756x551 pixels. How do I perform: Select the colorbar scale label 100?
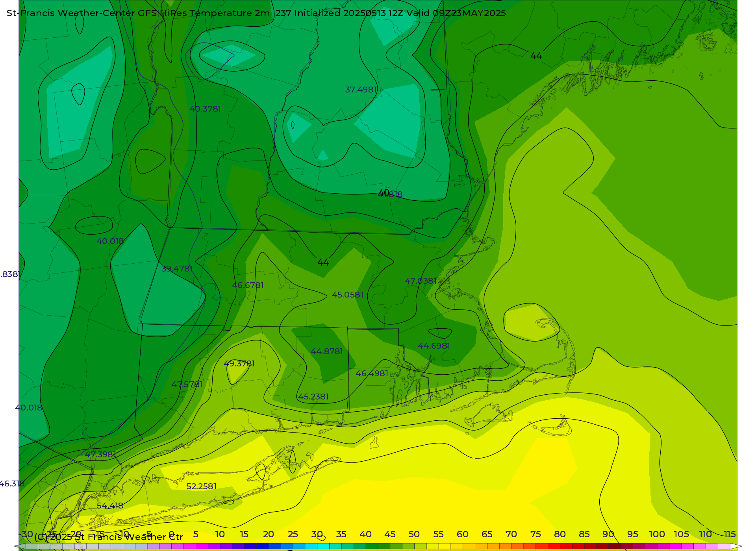(x=657, y=534)
